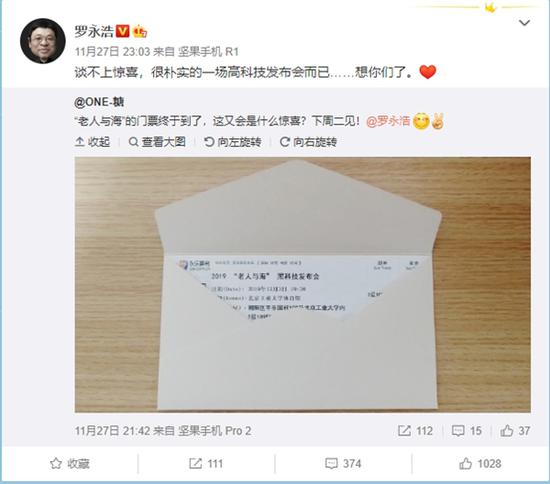Click the envelope ticket photo
Viewport: 550px width, 484px height.
[x=303, y=285]
